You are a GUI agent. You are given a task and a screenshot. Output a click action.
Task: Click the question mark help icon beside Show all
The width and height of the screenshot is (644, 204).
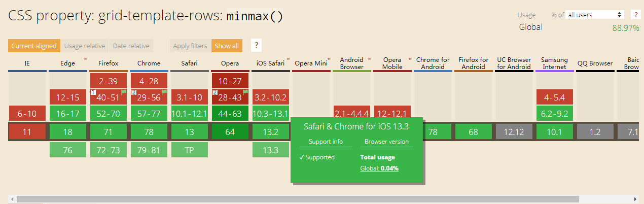[x=256, y=45]
